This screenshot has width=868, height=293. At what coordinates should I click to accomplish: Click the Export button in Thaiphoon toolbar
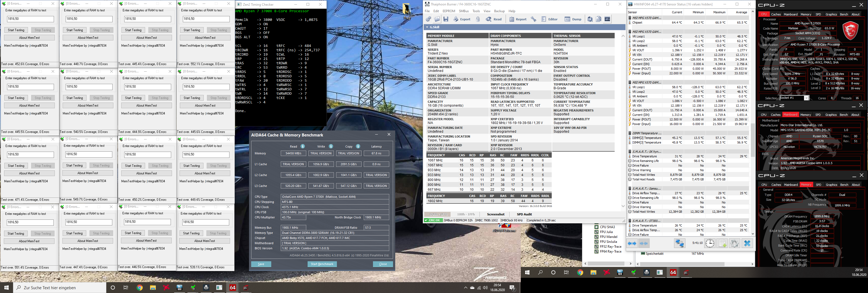point(462,19)
